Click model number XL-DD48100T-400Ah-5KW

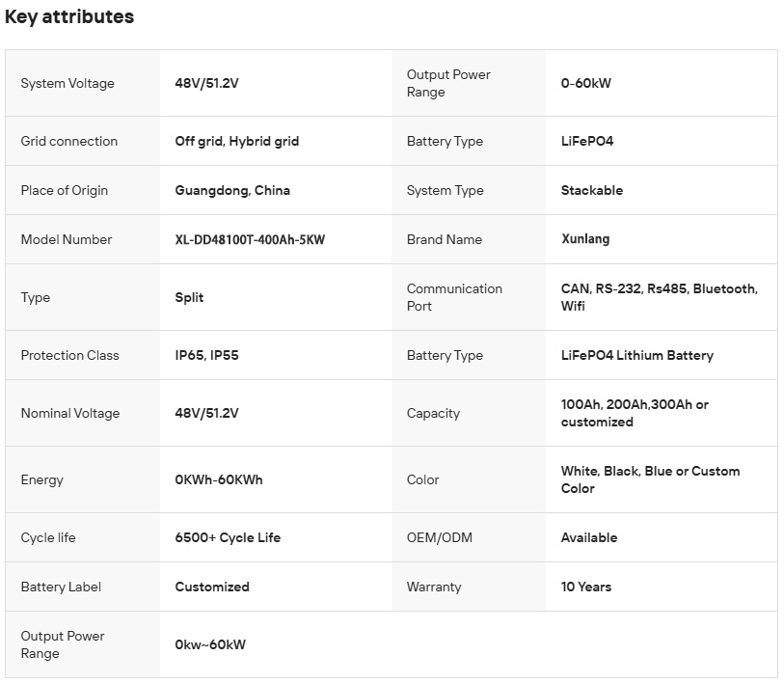pos(250,239)
